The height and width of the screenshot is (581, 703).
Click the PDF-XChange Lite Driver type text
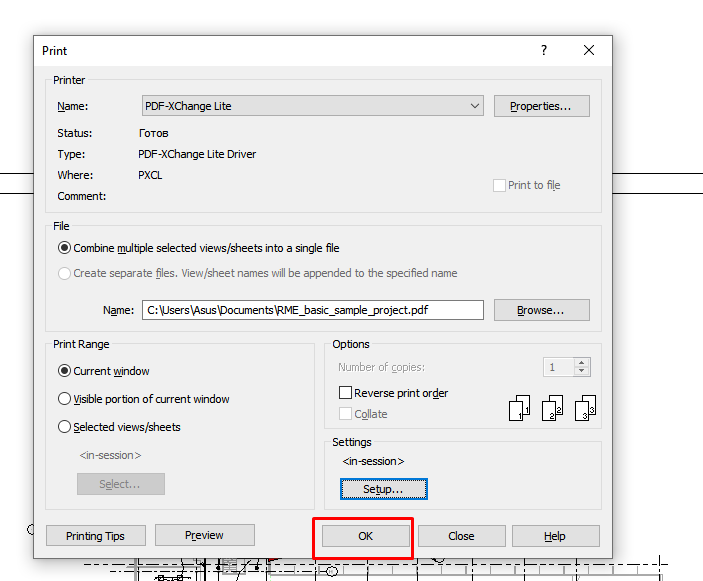(x=197, y=154)
